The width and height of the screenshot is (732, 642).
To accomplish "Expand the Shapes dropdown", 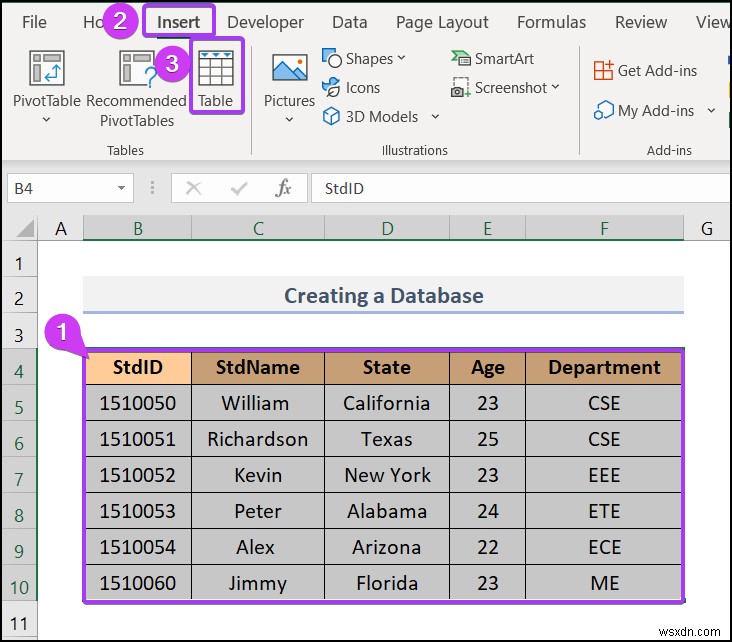I will (x=401, y=59).
